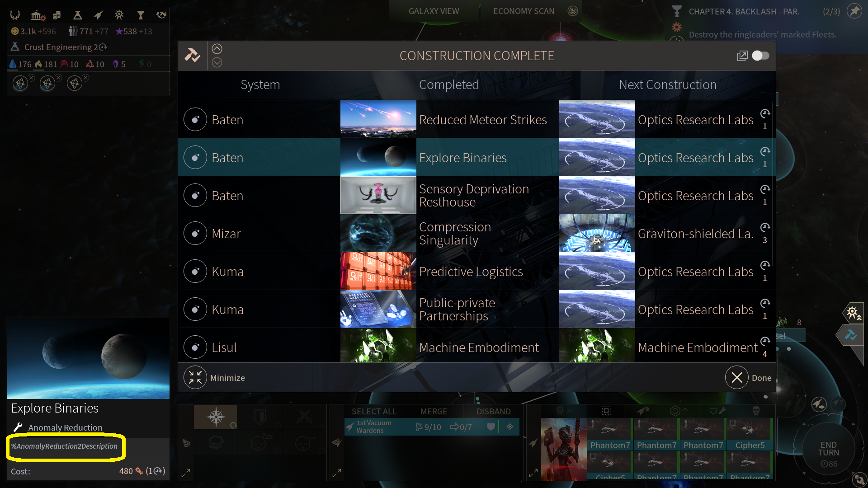This screenshot has width=868, height=488.
Task: Expand the hero panel with corner arrow
Action: click(533, 473)
